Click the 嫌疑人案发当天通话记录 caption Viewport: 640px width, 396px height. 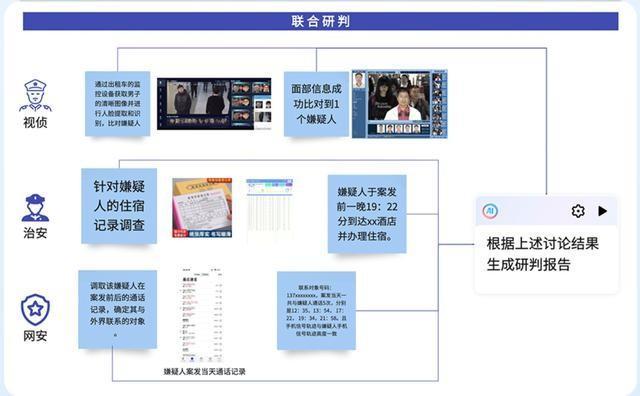[x=204, y=372]
